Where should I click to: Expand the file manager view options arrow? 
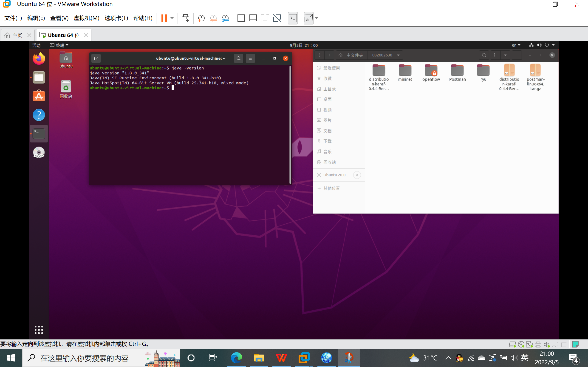(x=505, y=55)
